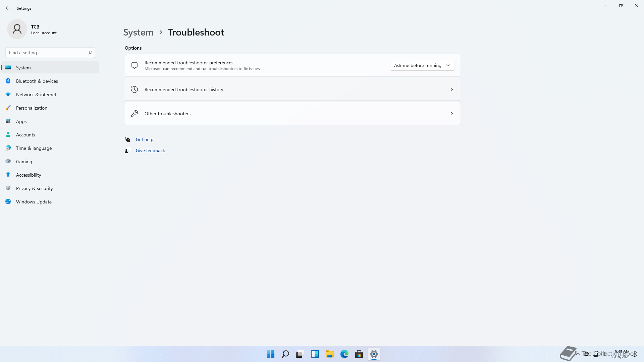Viewport: 644px width, 362px height.
Task: Minimize the Settings window
Action: coord(605,5)
